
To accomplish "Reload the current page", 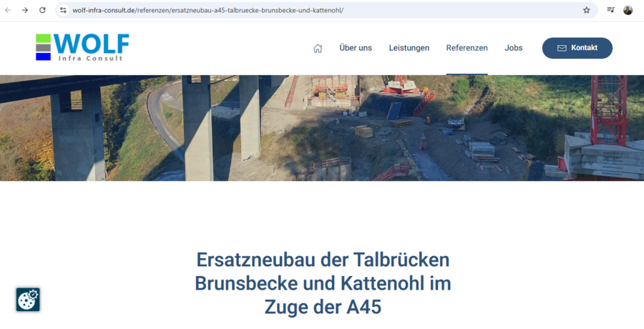I will pos(42,10).
